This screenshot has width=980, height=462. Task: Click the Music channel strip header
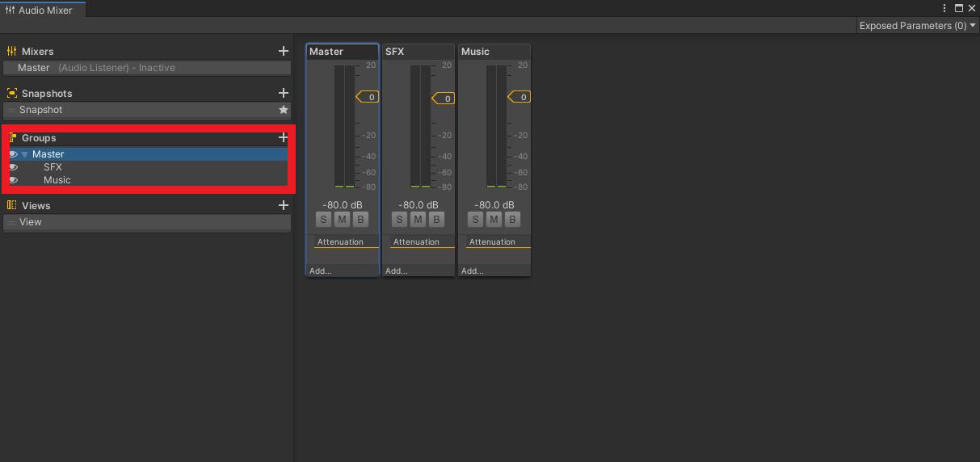click(x=494, y=52)
